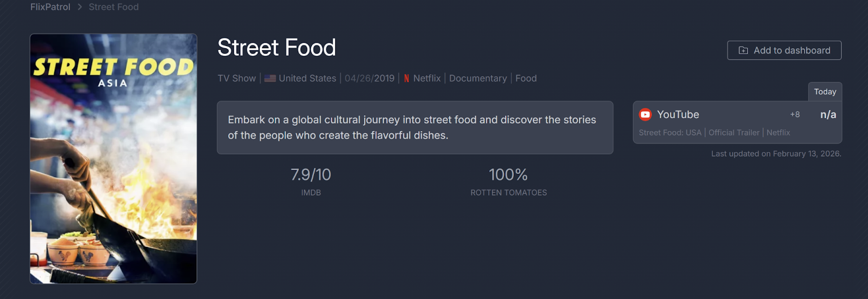Click the 7.9/10 IMDB rating
Viewport: 868px width, 299px height.
(311, 175)
